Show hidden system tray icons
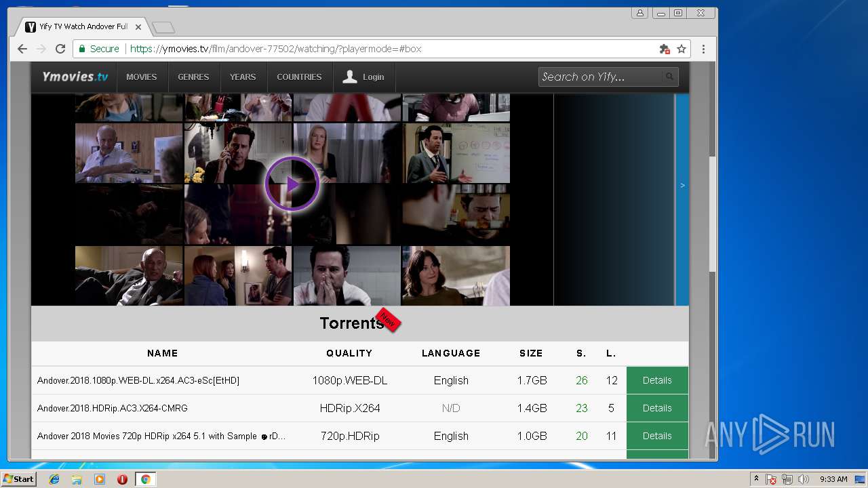The width and height of the screenshot is (868, 488). (x=756, y=479)
